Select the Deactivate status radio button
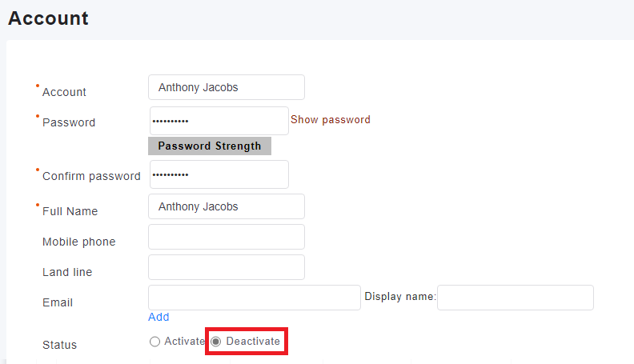 (x=216, y=342)
